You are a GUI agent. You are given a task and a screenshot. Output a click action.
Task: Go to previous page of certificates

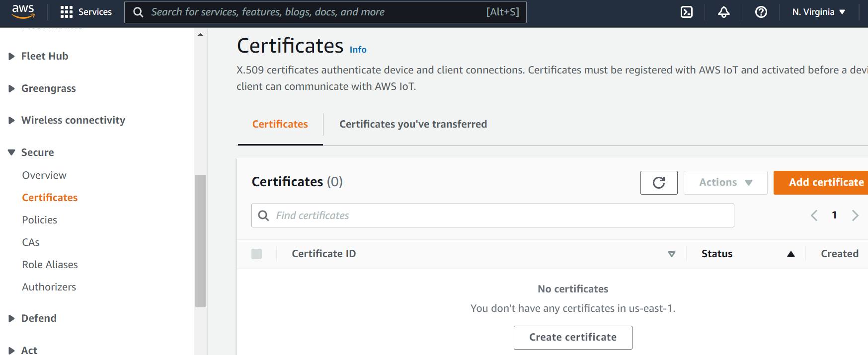click(814, 215)
